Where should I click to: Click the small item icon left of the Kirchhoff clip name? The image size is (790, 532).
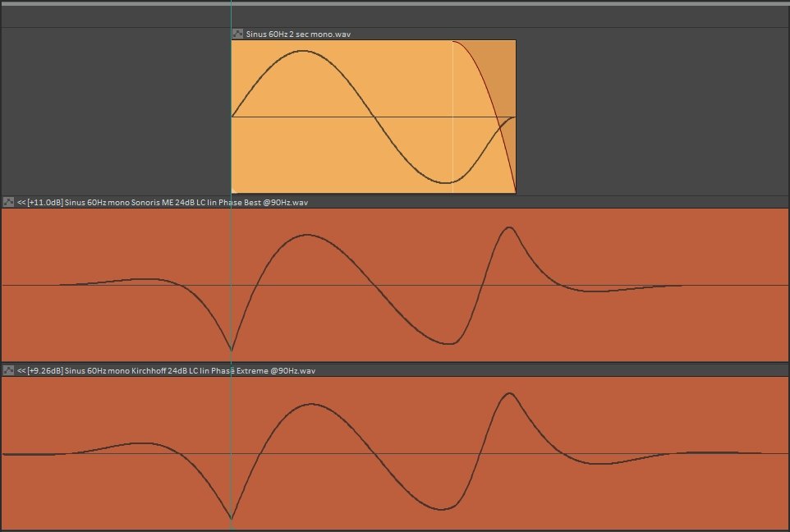(7, 370)
